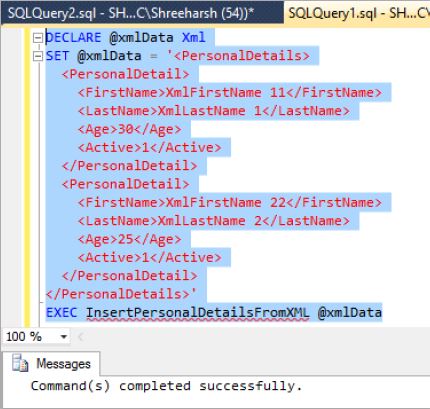Open the SQLQuery1.sql tab
The width and height of the screenshot is (430, 409).
pos(357,13)
